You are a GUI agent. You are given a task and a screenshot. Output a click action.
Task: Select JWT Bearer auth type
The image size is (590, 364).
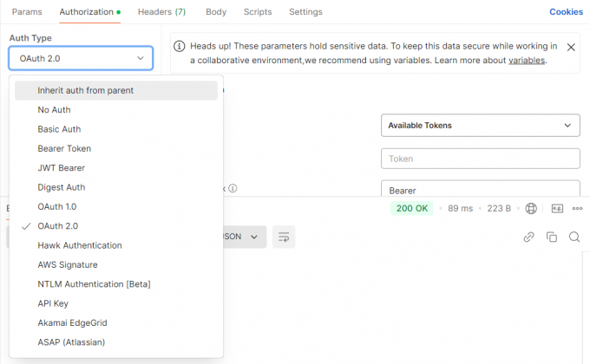pos(116,168)
